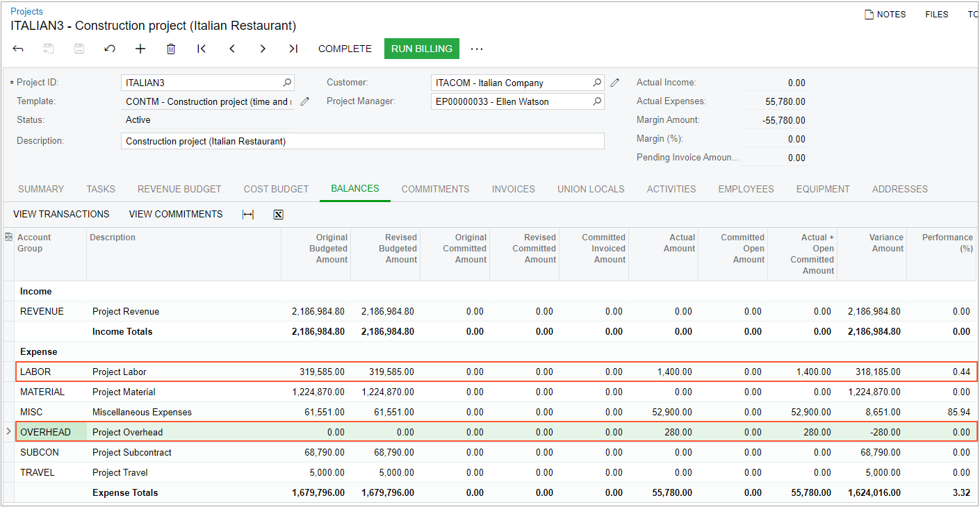Click View Transactions button

(x=61, y=214)
